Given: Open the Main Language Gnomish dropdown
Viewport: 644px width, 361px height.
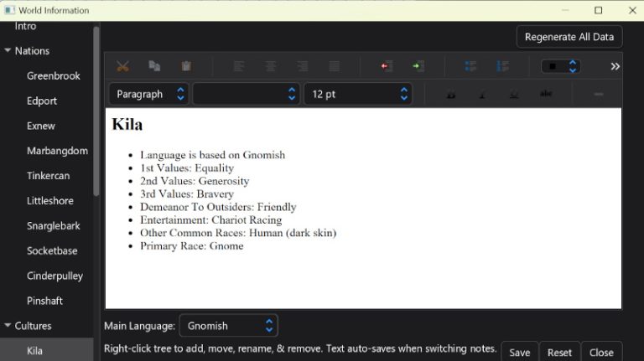Looking at the screenshot, I should click(x=229, y=326).
